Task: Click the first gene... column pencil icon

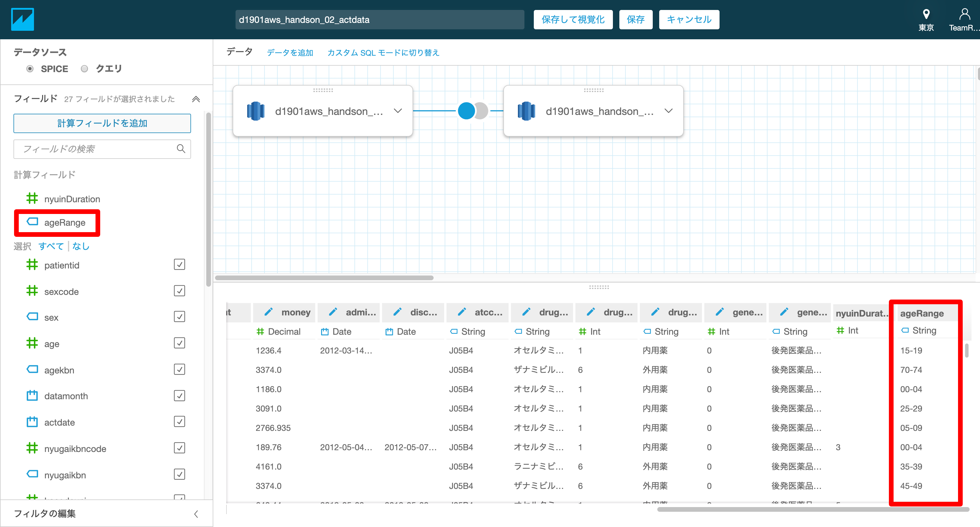Action: pos(720,312)
